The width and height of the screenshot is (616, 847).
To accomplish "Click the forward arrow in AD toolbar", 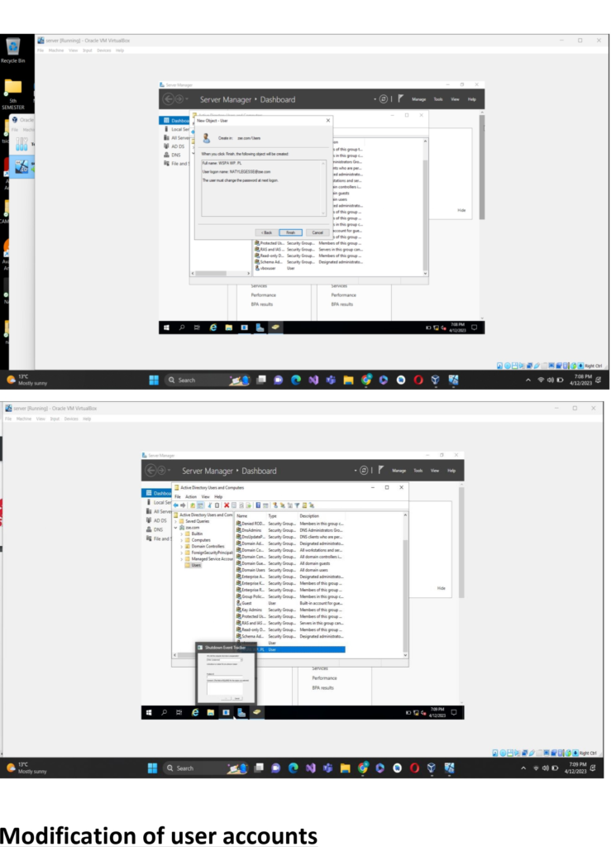I will coord(183,505).
